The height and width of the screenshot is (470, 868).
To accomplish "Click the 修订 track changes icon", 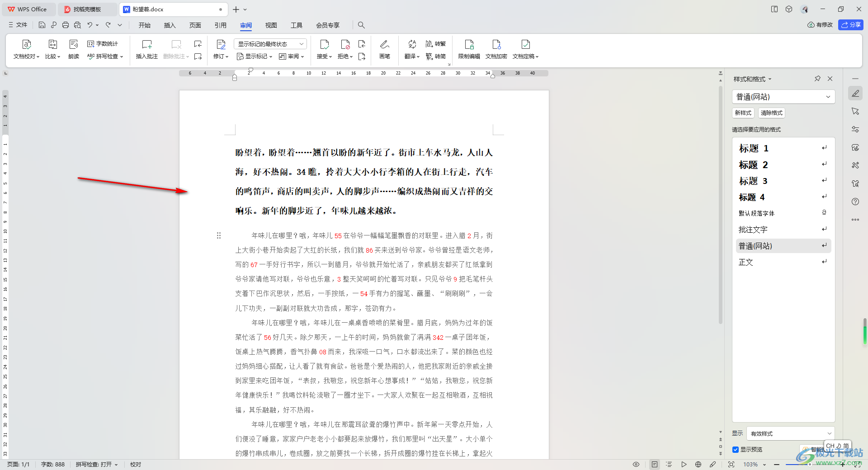I will pos(221,44).
